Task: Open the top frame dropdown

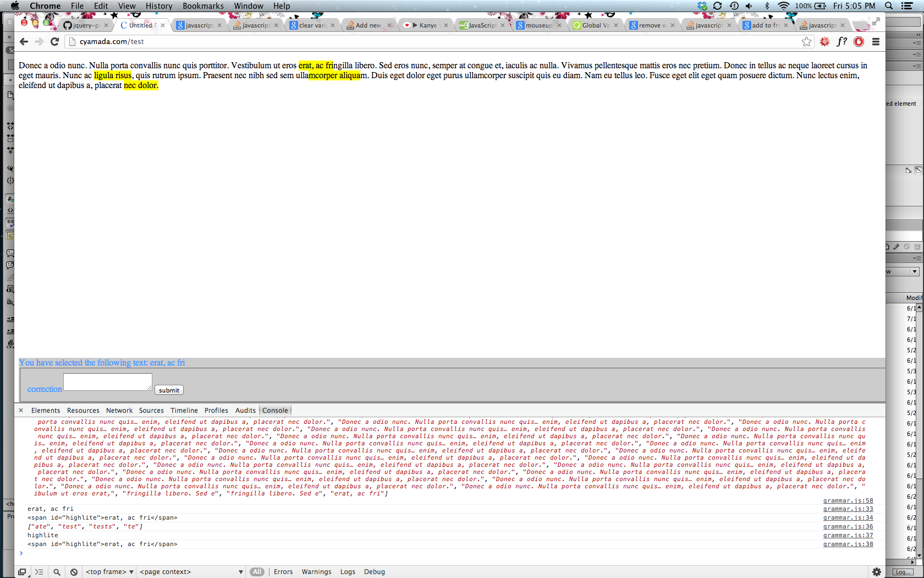Action: click(x=109, y=572)
